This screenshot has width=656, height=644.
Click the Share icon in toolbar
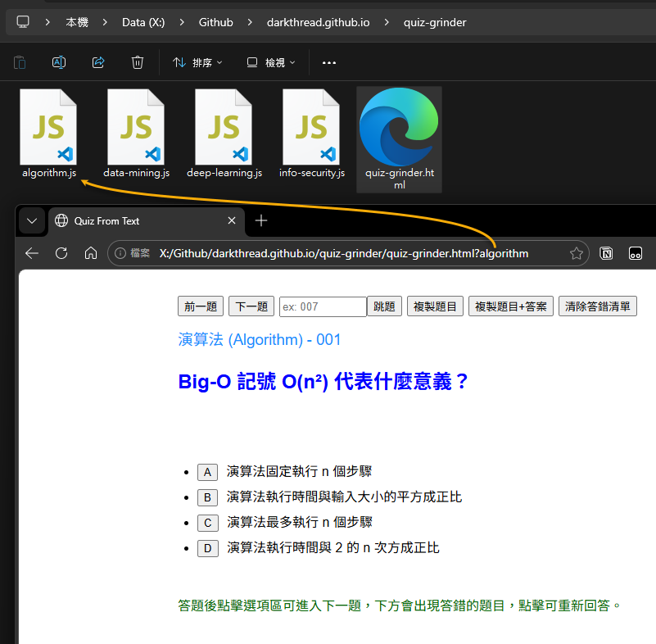point(98,62)
